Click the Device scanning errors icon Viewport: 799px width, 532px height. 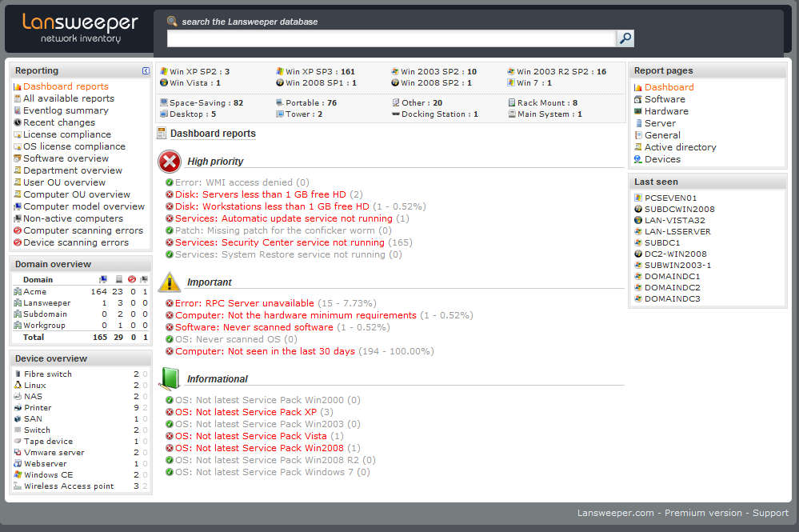18,242
